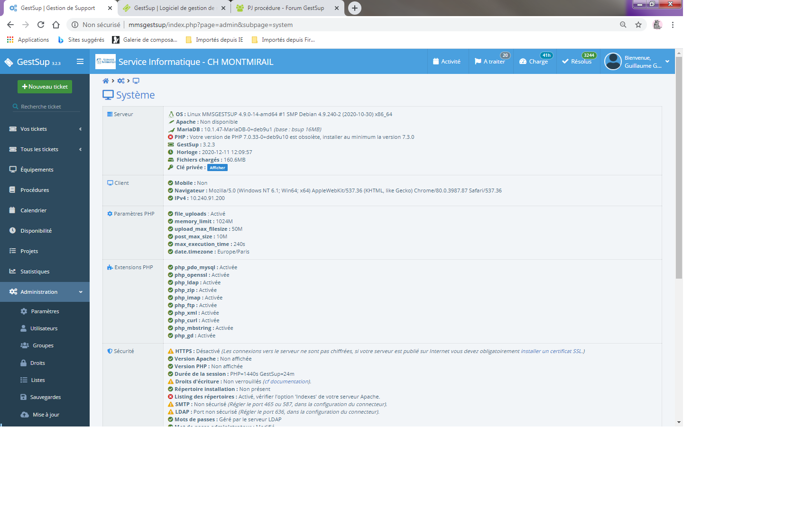Toggle the sidebar hamburger menu
The height and width of the screenshot is (526, 812).
pos(80,62)
